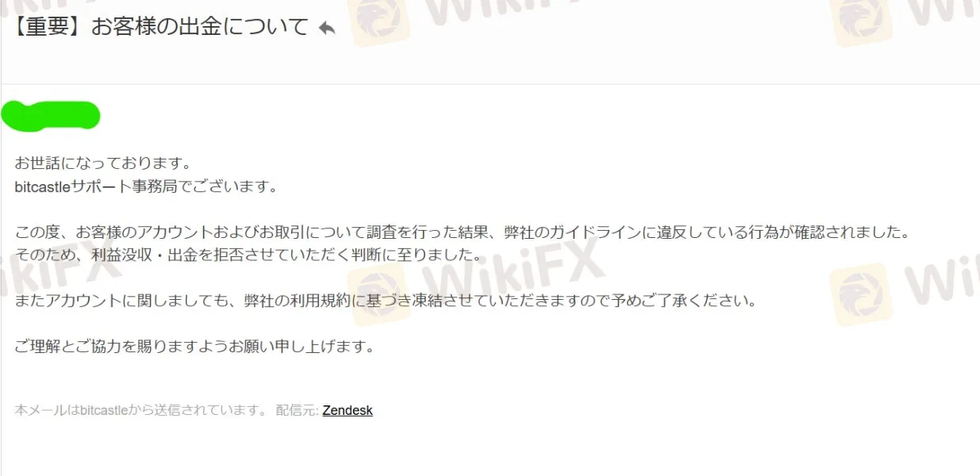Click the closing line ご理解とご協力を賜りますよう

click(194, 347)
